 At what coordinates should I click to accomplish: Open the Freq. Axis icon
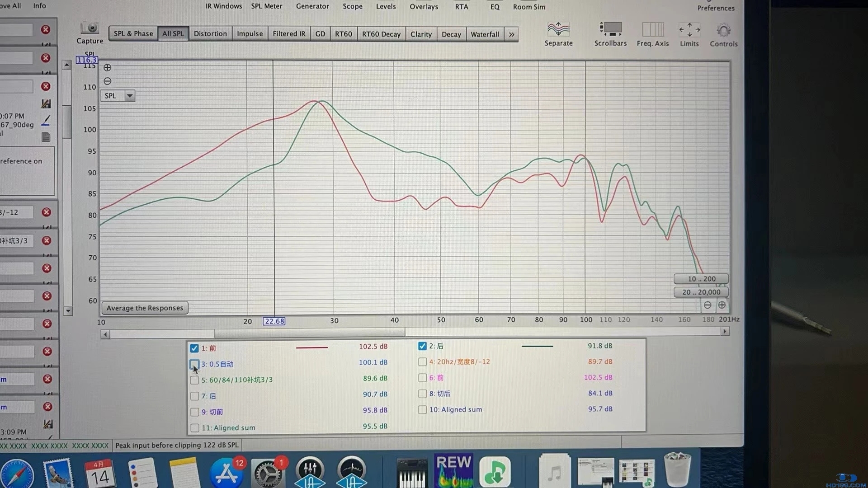653,30
